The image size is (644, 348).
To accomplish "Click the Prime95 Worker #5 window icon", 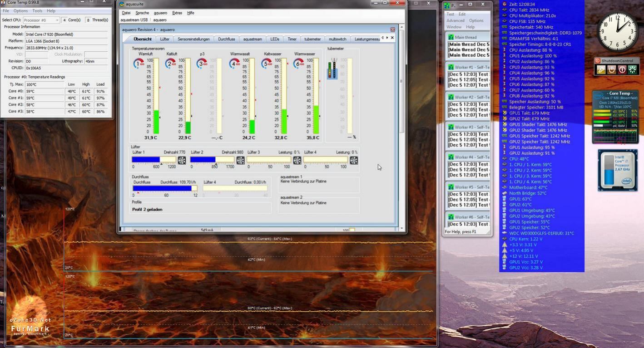I will click(451, 187).
